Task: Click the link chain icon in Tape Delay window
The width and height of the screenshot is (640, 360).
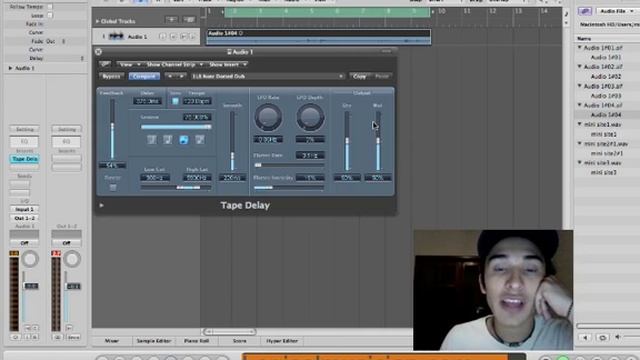Action: pyautogui.click(x=105, y=64)
